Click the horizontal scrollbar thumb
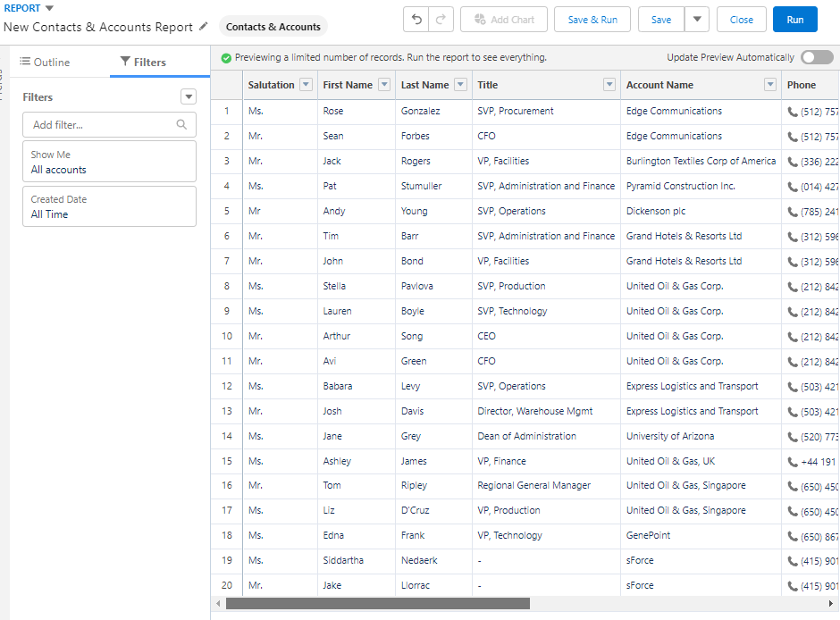This screenshot has height=620, width=840. [378, 603]
